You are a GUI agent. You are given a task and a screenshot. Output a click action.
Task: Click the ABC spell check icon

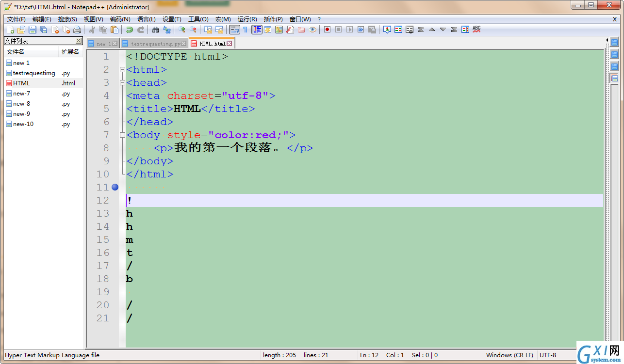coord(476,30)
